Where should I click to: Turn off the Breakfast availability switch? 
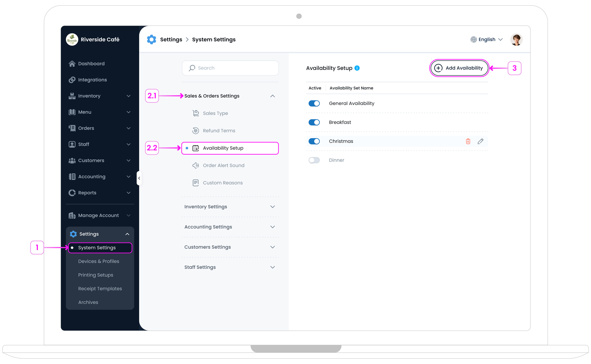tap(314, 122)
